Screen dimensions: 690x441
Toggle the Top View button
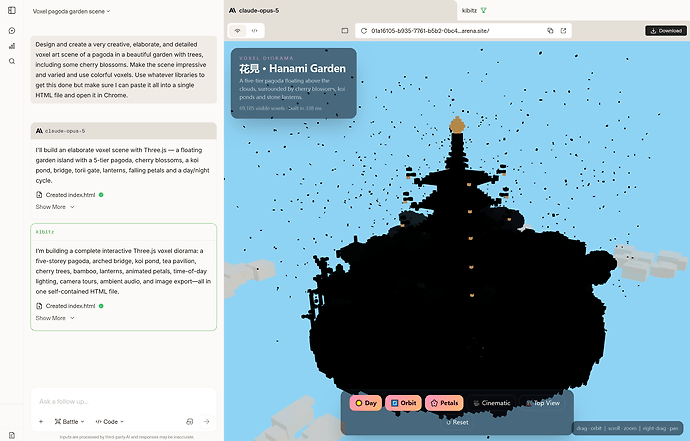(x=542, y=403)
